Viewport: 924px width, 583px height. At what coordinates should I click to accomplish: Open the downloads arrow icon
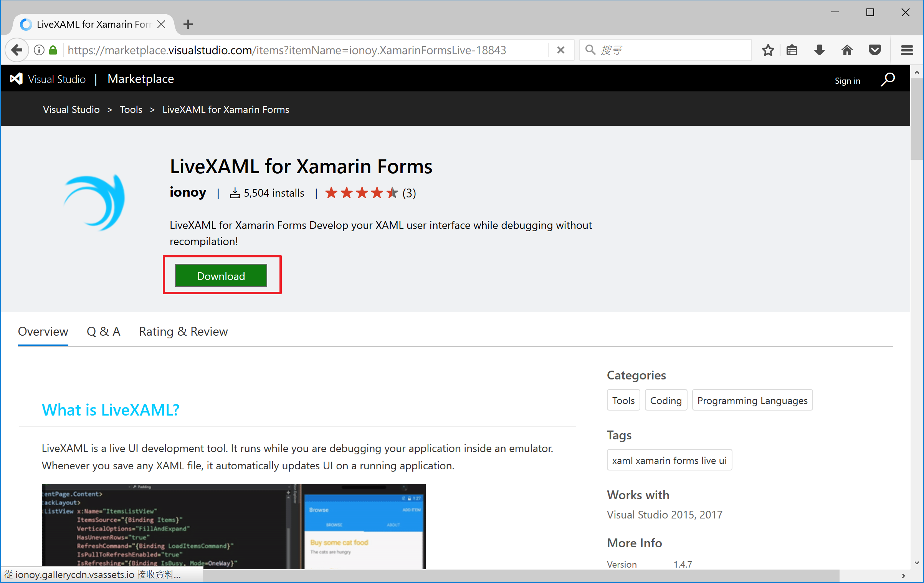pyautogui.click(x=819, y=50)
